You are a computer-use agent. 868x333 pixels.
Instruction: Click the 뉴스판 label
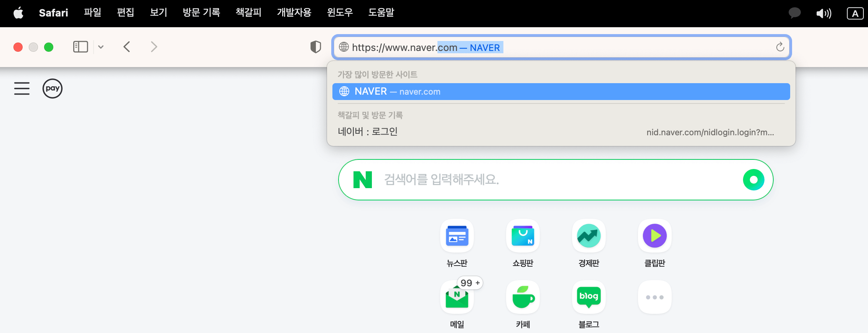tap(457, 263)
